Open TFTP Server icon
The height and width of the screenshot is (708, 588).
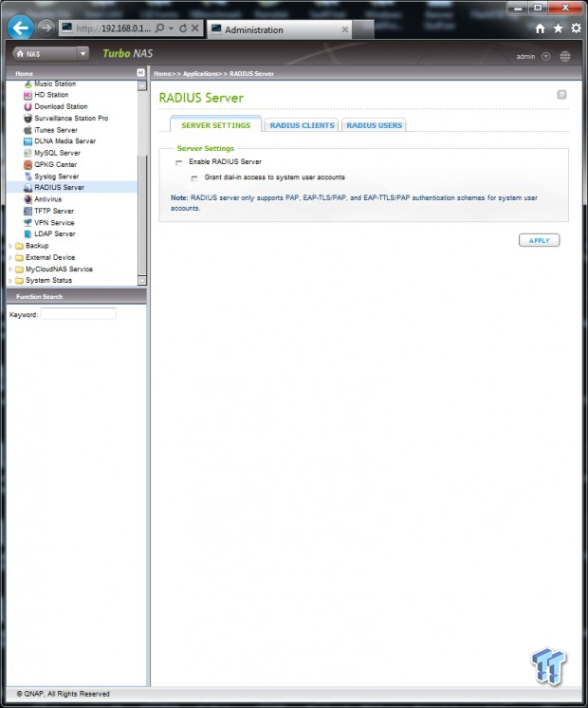point(28,211)
